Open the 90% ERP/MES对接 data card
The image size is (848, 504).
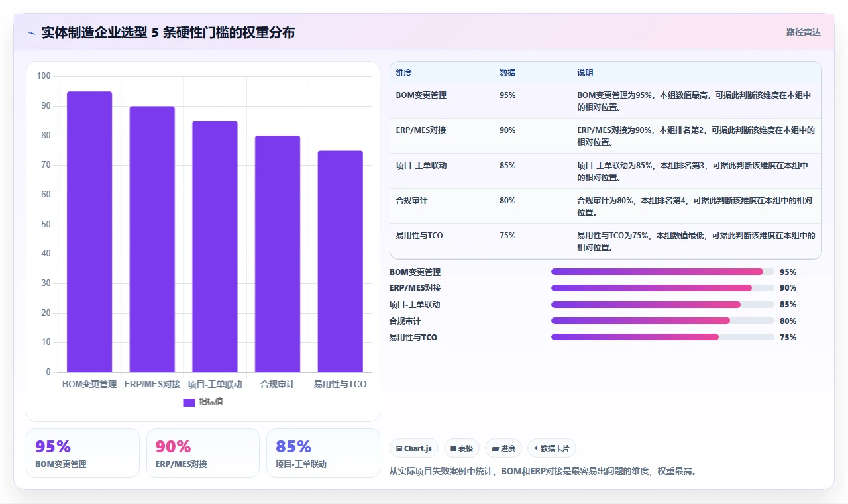click(x=203, y=453)
